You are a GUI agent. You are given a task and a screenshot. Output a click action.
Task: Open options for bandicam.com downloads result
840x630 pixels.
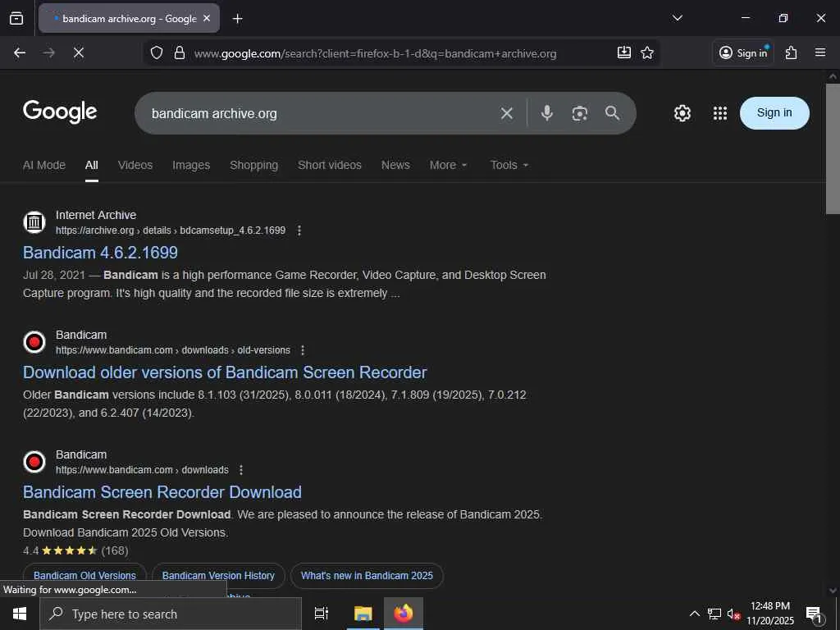click(x=241, y=470)
